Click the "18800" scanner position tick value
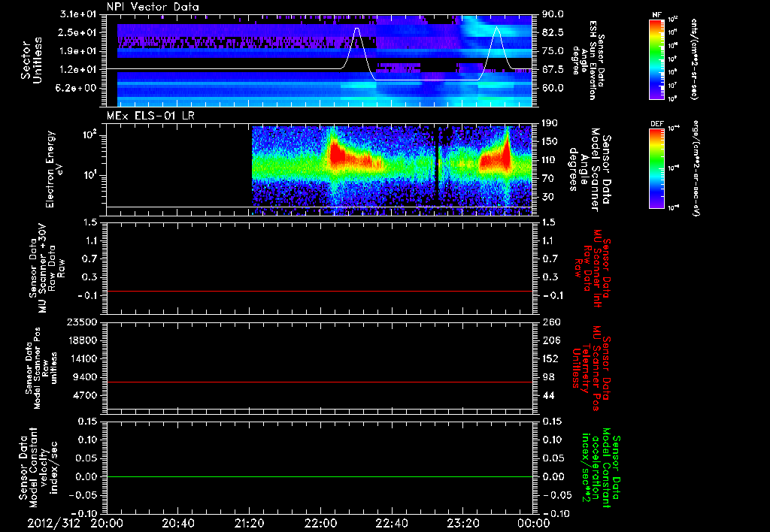 (81, 340)
